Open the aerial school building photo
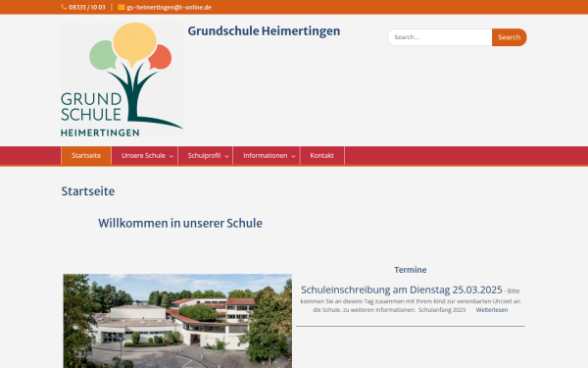This screenshot has width=588, height=368. pyautogui.click(x=177, y=321)
